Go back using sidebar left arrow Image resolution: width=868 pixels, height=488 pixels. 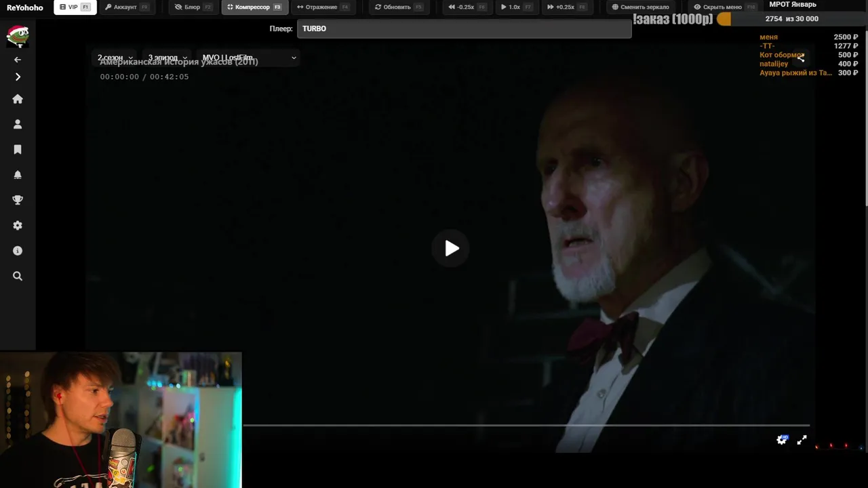click(18, 60)
